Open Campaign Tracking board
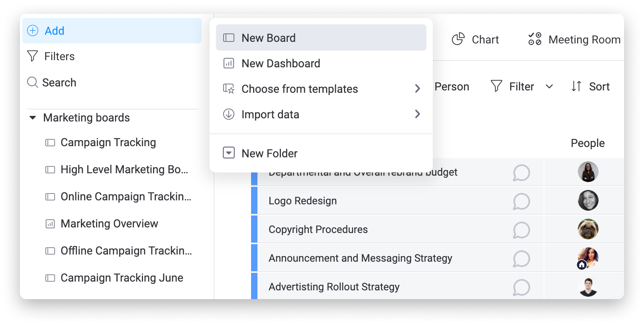Viewport: 644px width, 325px height. coord(108,142)
